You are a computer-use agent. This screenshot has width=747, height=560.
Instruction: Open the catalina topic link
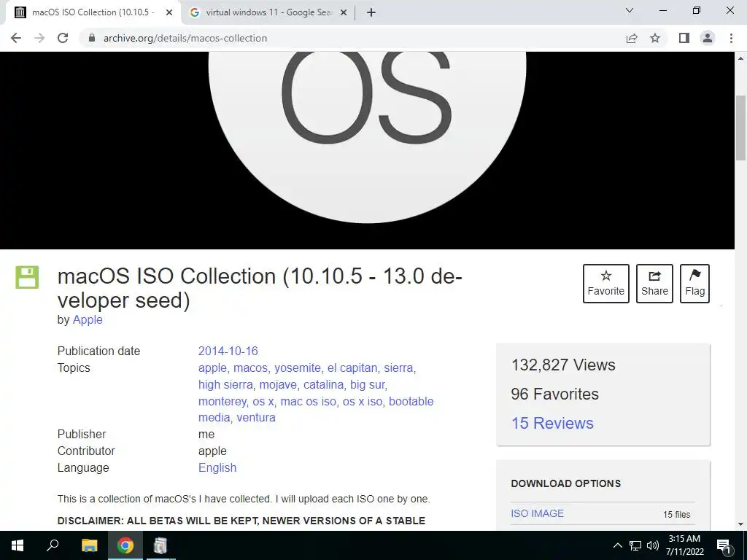323,384
